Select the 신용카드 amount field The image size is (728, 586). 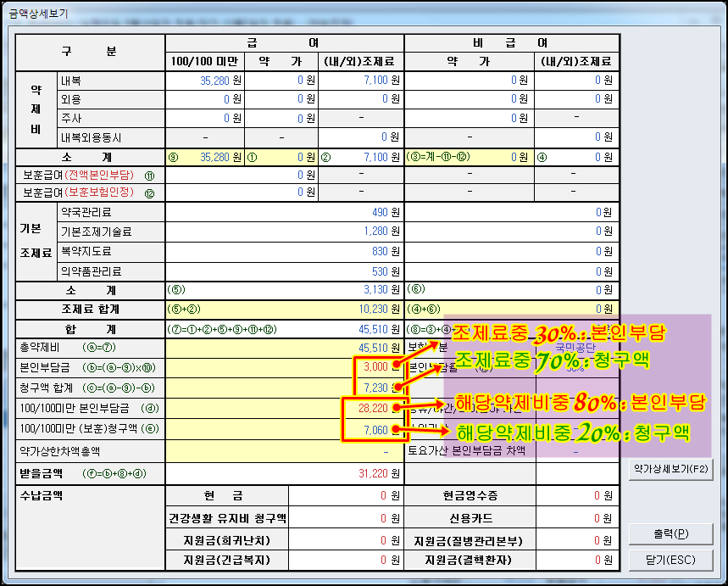pyautogui.click(x=577, y=518)
